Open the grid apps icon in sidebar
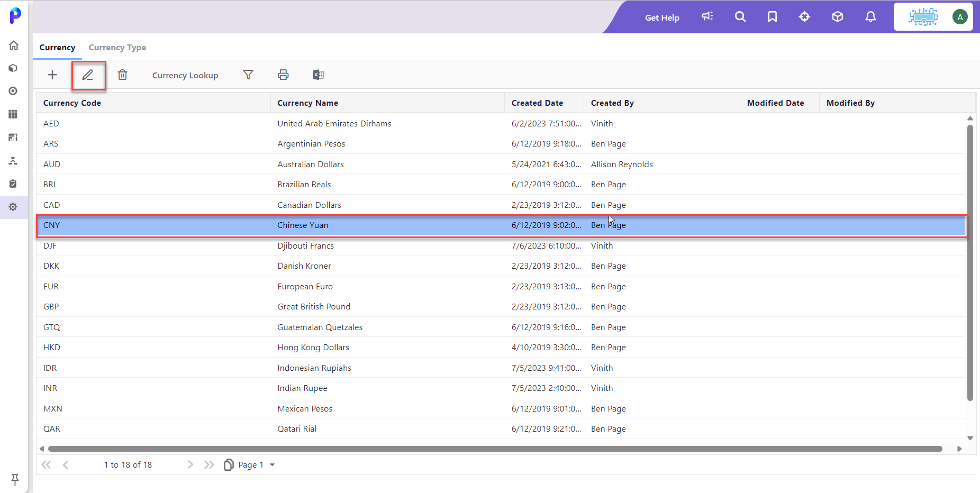 (13, 114)
